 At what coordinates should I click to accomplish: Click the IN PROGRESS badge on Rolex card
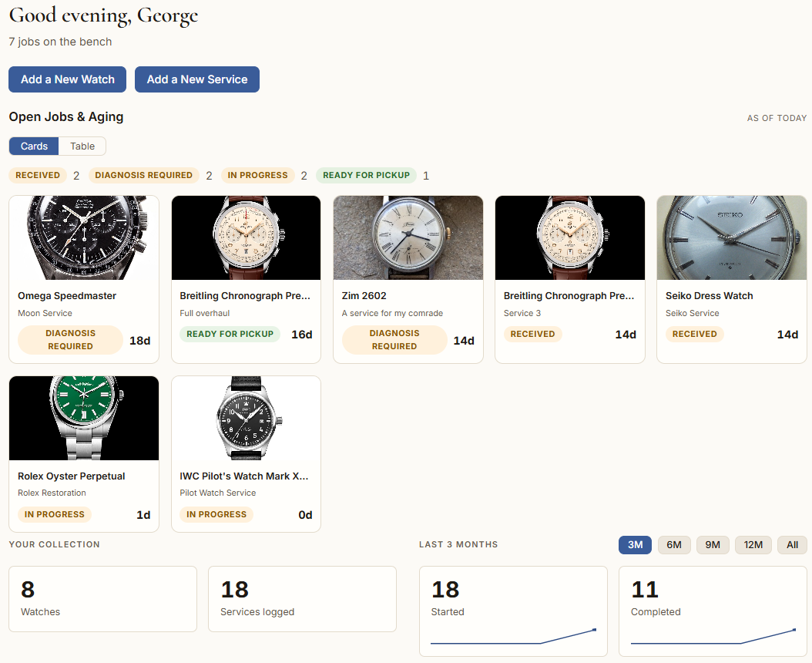55,515
